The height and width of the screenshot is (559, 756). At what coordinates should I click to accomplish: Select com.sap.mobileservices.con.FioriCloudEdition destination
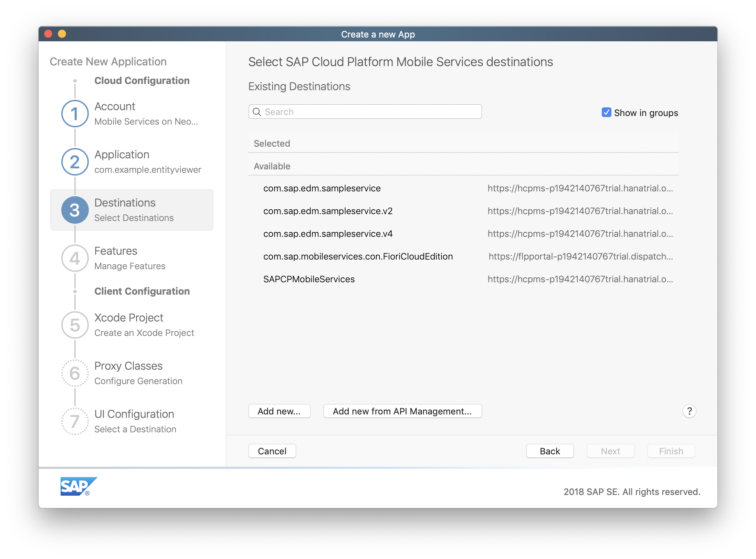click(463, 256)
